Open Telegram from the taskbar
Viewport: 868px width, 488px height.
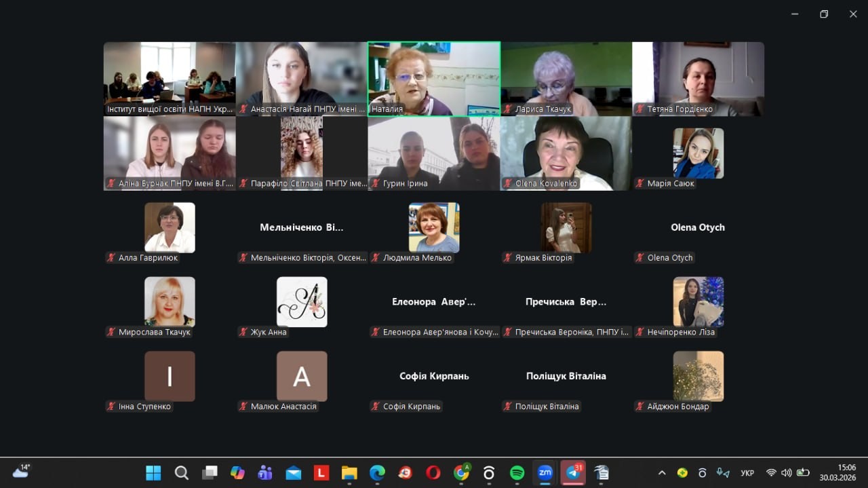pos(573,473)
